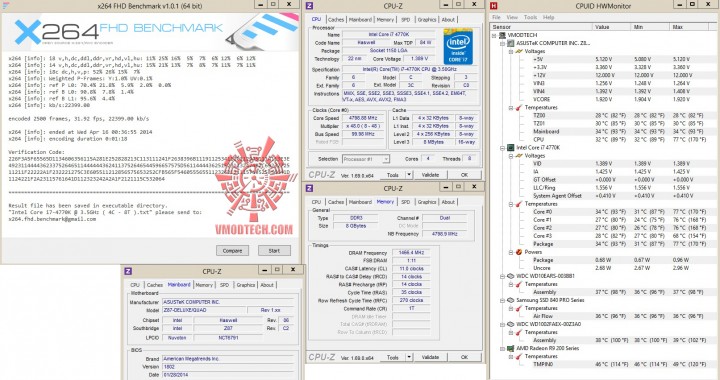Click the Manufacturer field in CPU-Z Mainboard window

(227, 302)
